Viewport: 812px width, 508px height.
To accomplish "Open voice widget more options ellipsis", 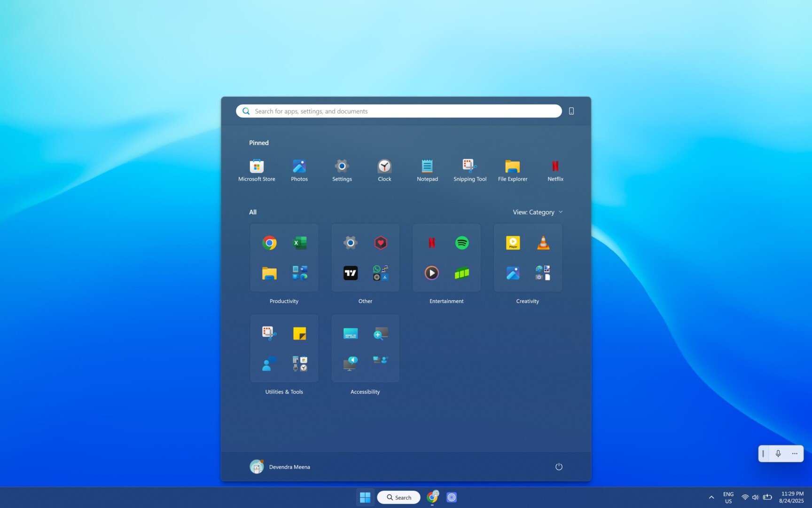I will pos(795,453).
